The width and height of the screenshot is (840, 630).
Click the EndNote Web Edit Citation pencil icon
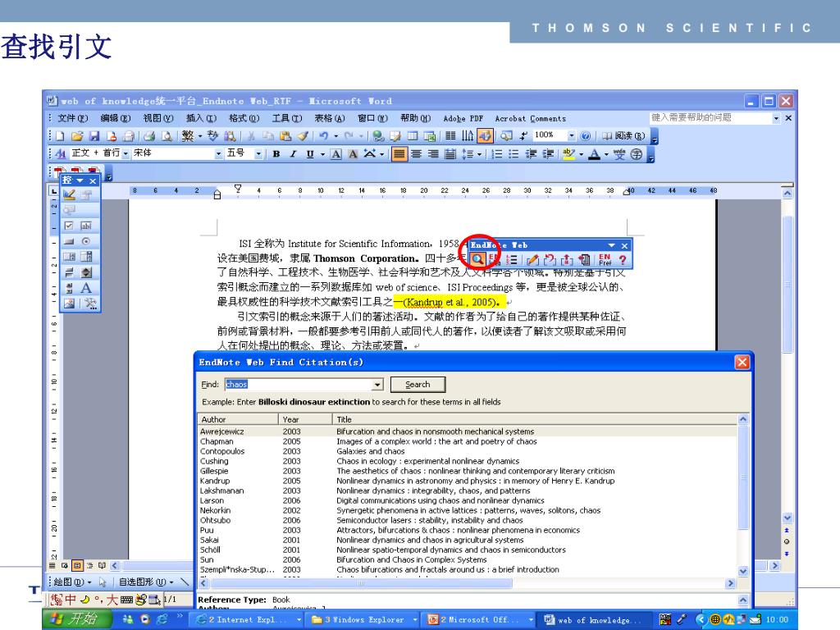(532, 260)
